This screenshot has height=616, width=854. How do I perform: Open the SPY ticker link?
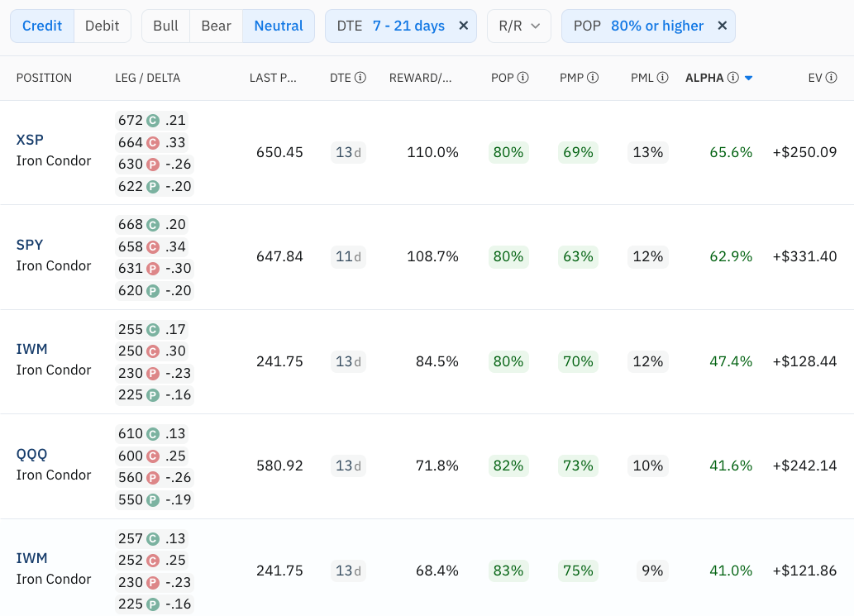pos(30,245)
